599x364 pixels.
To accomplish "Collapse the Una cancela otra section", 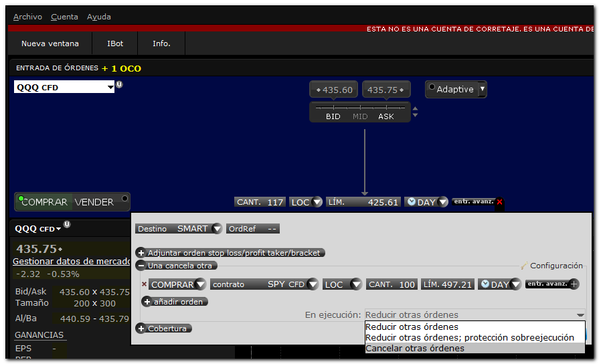I will 141,266.
